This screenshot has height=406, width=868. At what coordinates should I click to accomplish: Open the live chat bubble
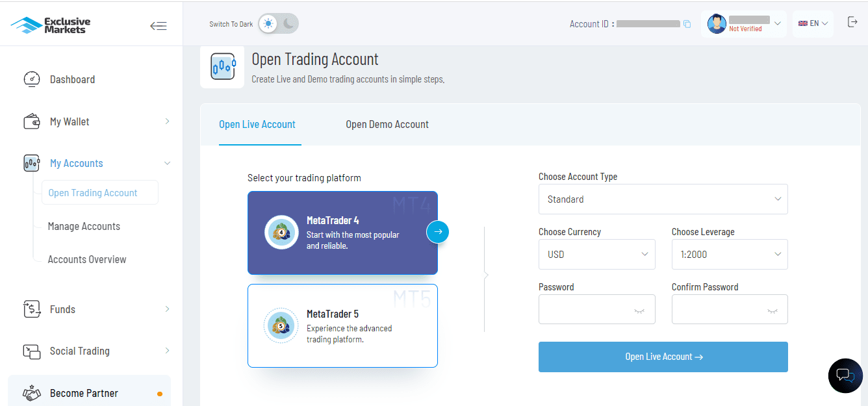click(x=845, y=375)
